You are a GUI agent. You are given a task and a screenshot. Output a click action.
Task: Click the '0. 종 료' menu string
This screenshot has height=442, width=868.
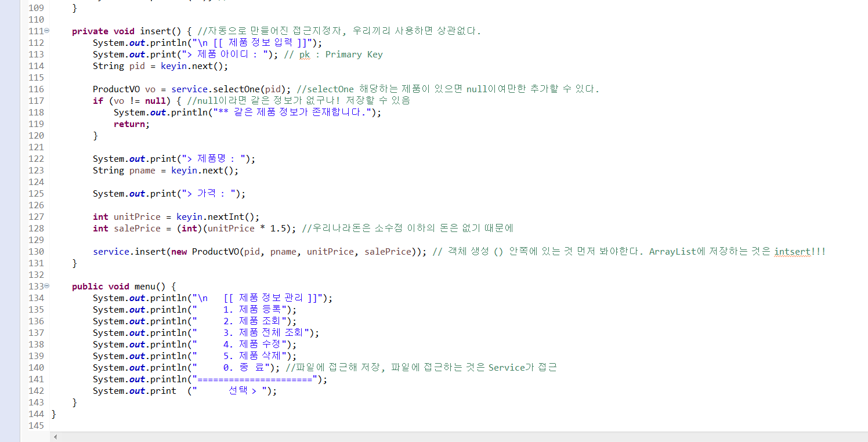[x=244, y=368]
